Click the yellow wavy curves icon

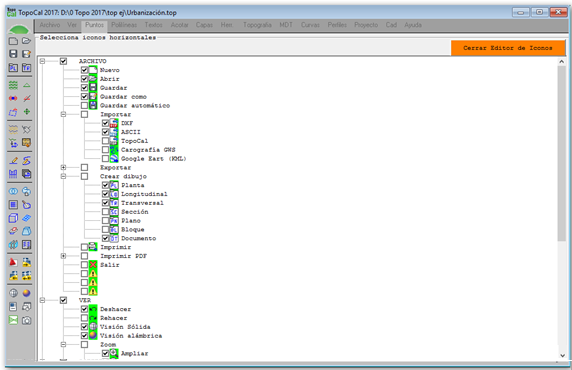point(13,130)
